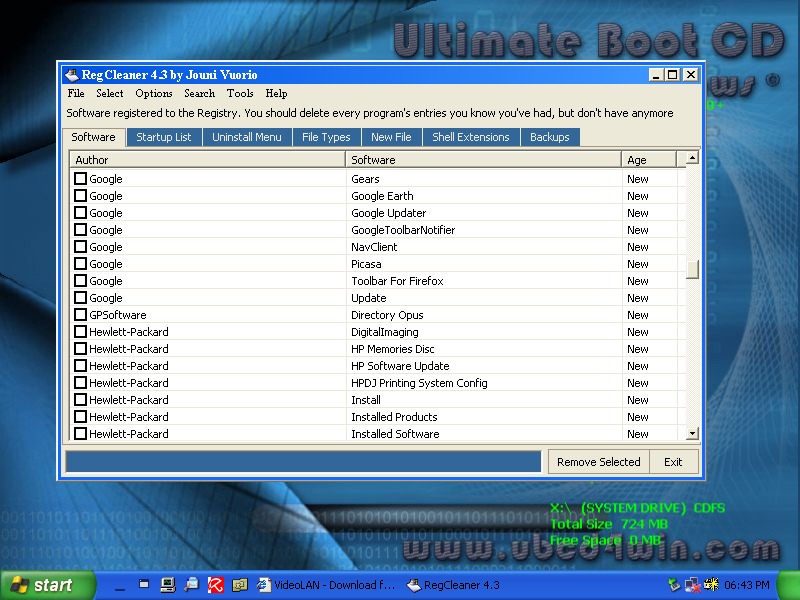Viewport: 800px width, 600px height.
Task: Open the Windows start button
Action: (x=42, y=585)
